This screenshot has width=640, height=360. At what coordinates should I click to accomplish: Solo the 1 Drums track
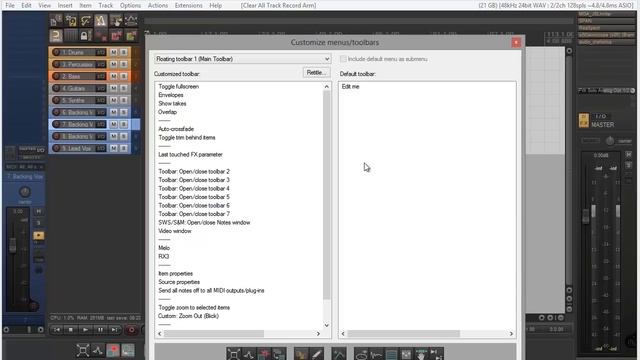click(x=123, y=52)
